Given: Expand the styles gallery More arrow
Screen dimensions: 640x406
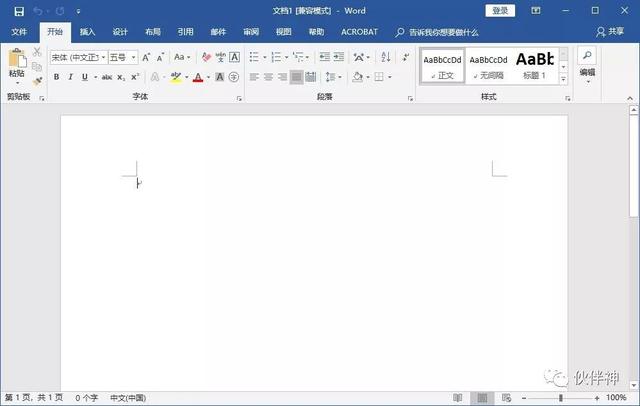Looking at the screenshot, I should point(563,80).
